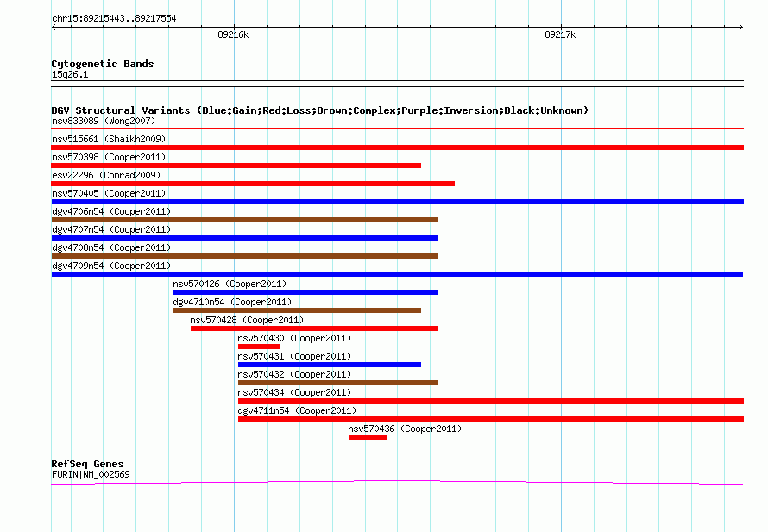Click the Cytogenetic Bands track title
The height and width of the screenshot is (532, 768).
[x=103, y=64]
